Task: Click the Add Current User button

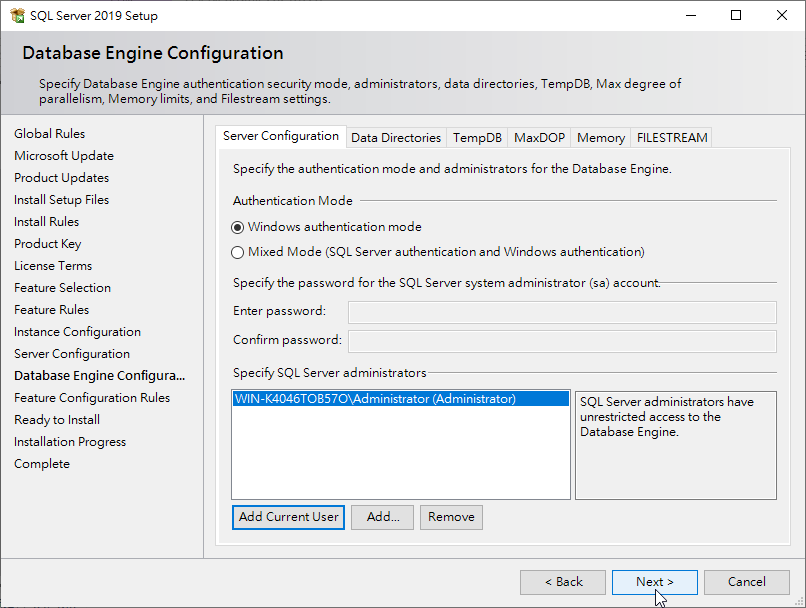Action: (288, 517)
